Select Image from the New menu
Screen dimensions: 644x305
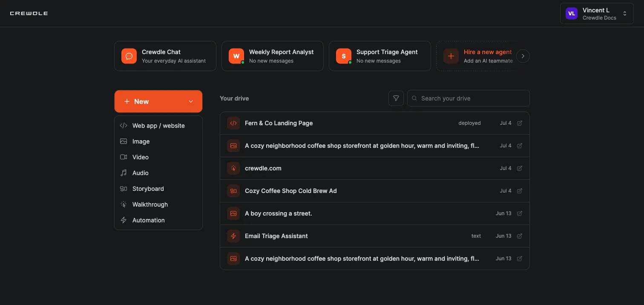pos(158,141)
